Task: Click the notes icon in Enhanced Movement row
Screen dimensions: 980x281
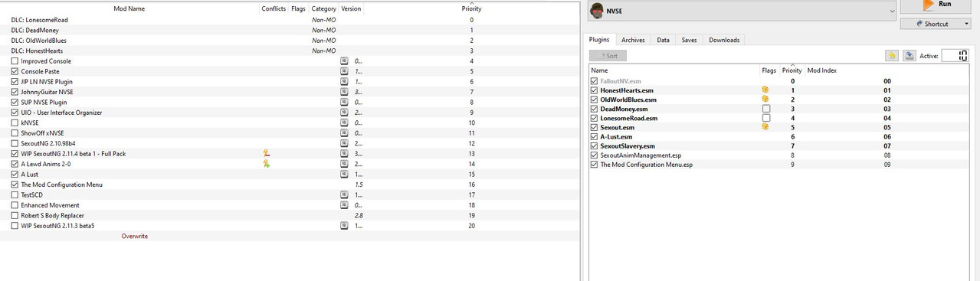Action: coord(345,205)
